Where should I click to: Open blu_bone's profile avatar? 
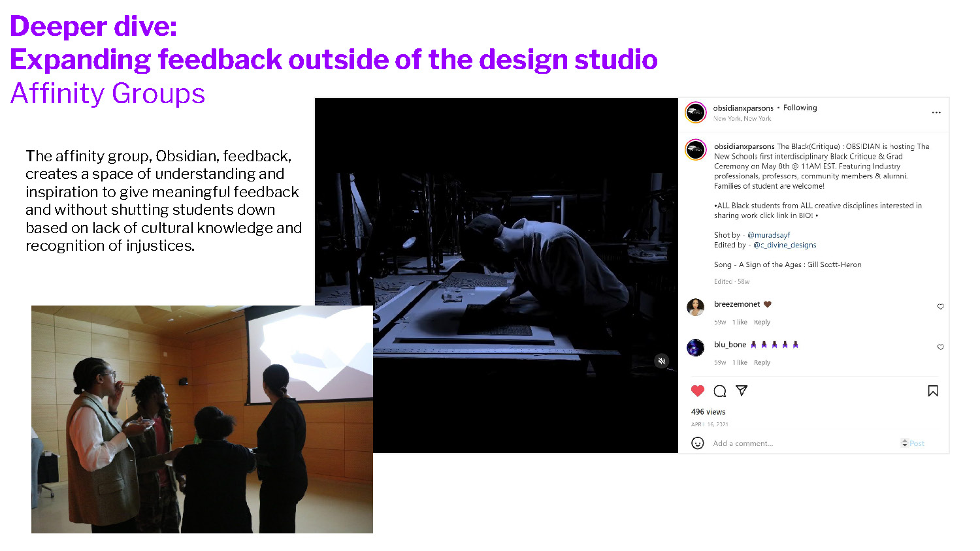click(696, 347)
